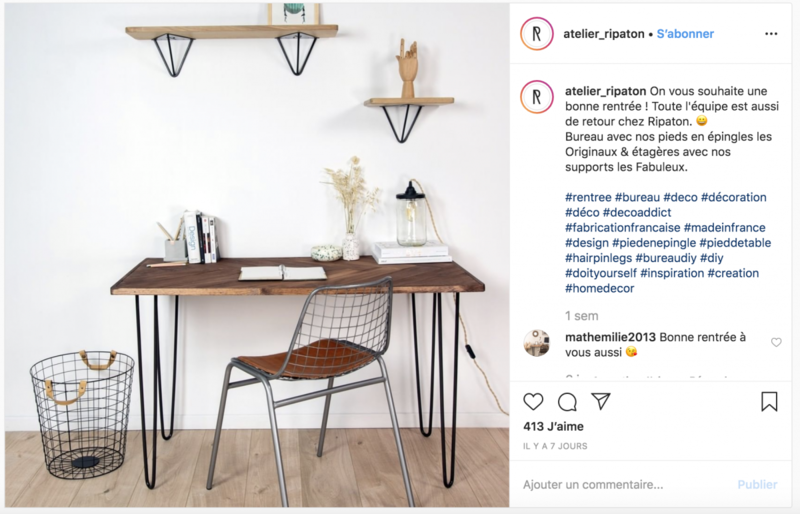Like mathemilie2013's comment with small heart
The height and width of the screenshot is (514, 800).
(x=776, y=342)
